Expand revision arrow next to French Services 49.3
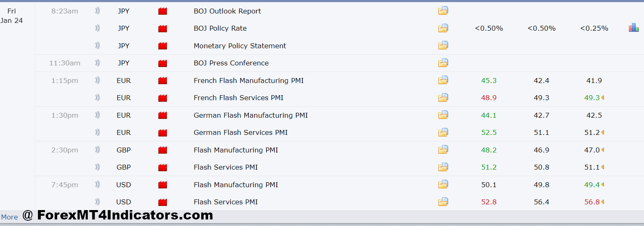Image resolution: width=644 pixels, height=226 pixels. 603,98
